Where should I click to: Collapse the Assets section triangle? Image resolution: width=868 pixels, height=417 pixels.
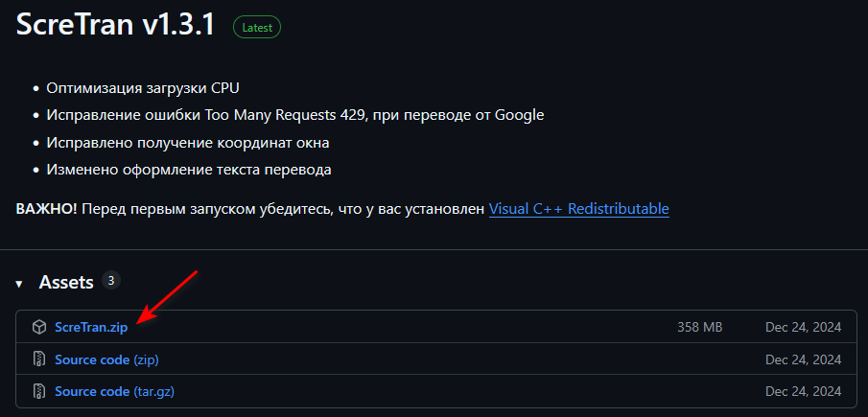coord(18,284)
